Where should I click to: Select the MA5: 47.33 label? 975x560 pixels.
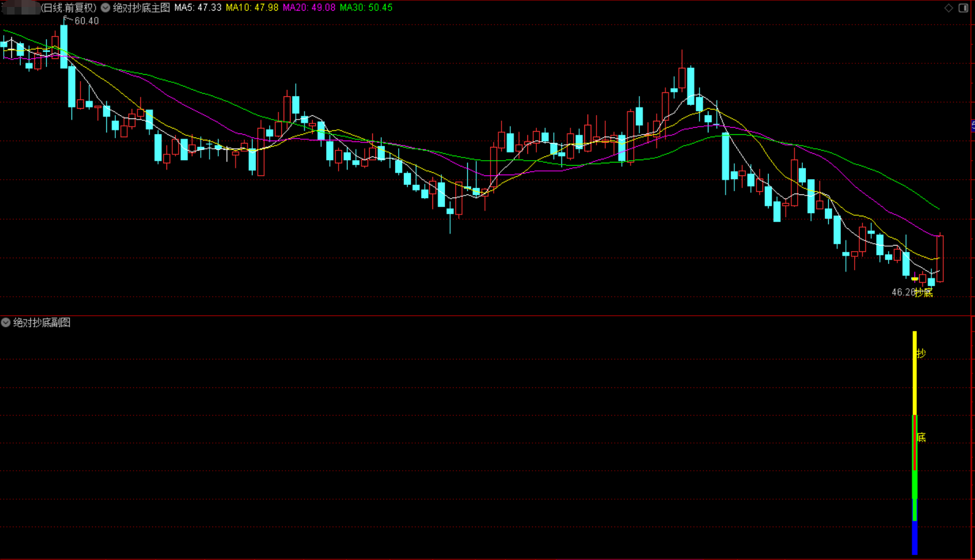(198, 8)
